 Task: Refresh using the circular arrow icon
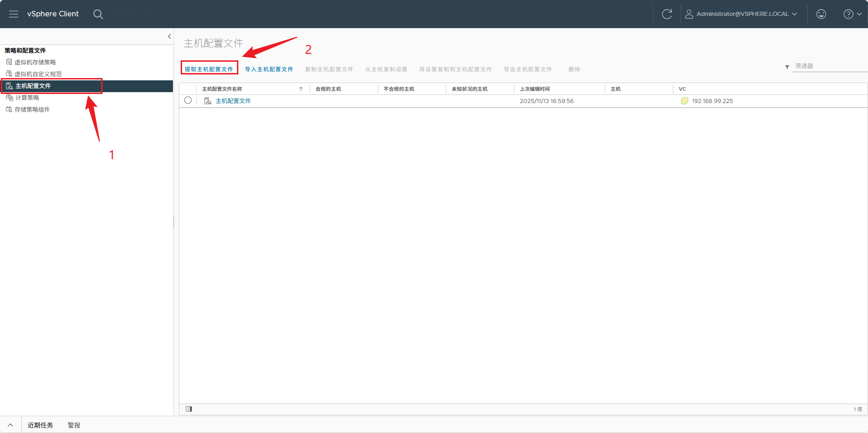[667, 14]
